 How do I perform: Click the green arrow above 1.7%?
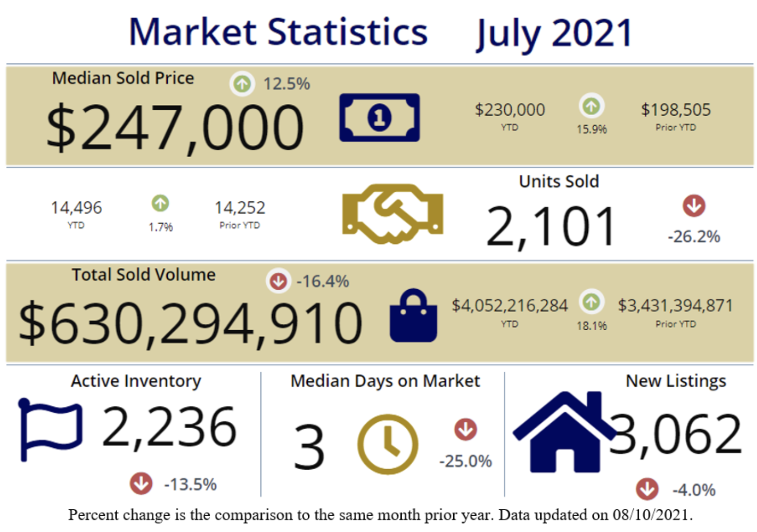tap(160, 203)
